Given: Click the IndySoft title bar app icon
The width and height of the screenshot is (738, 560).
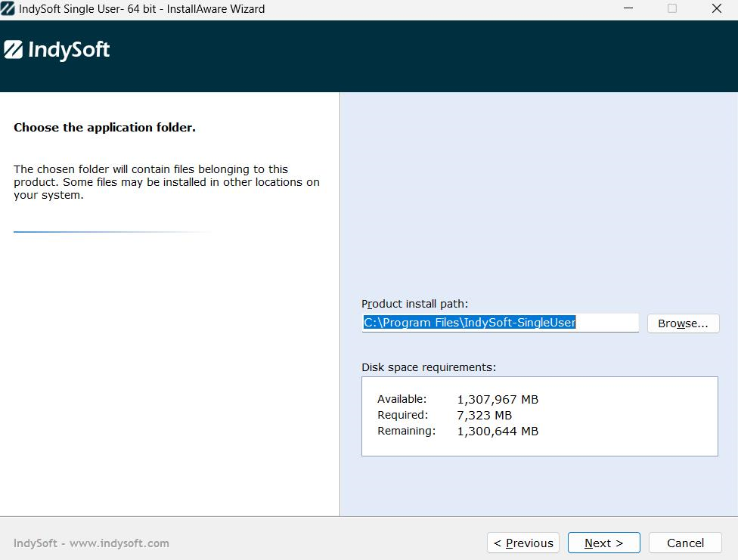Looking at the screenshot, I should click(x=8, y=9).
